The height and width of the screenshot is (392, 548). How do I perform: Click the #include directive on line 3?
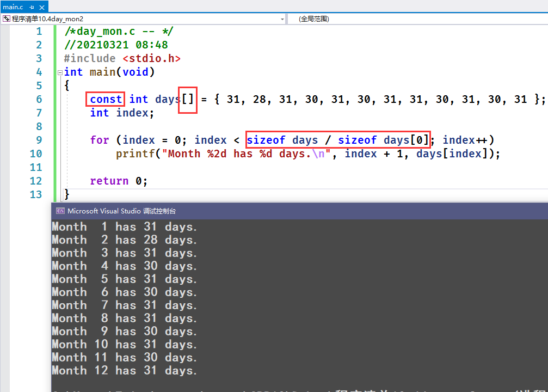click(x=90, y=58)
